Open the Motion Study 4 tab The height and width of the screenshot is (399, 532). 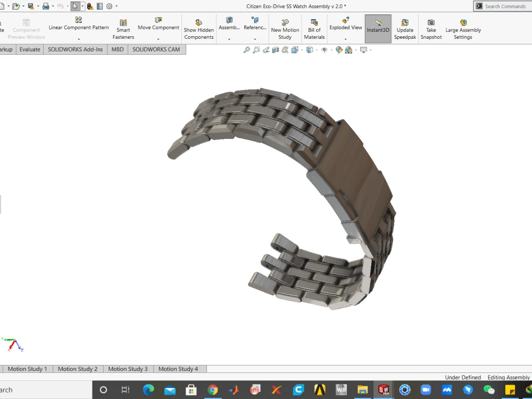178,369
